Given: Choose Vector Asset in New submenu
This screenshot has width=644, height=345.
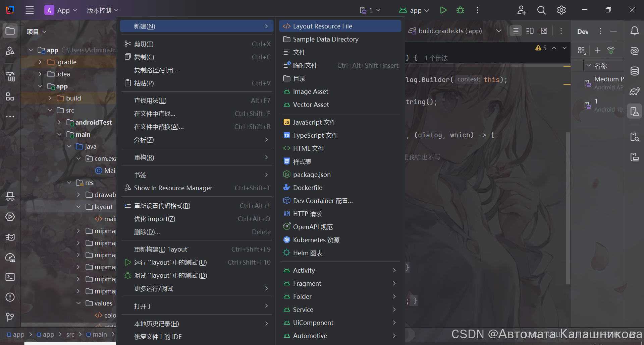Looking at the screenshot, I should coord(310,105).
